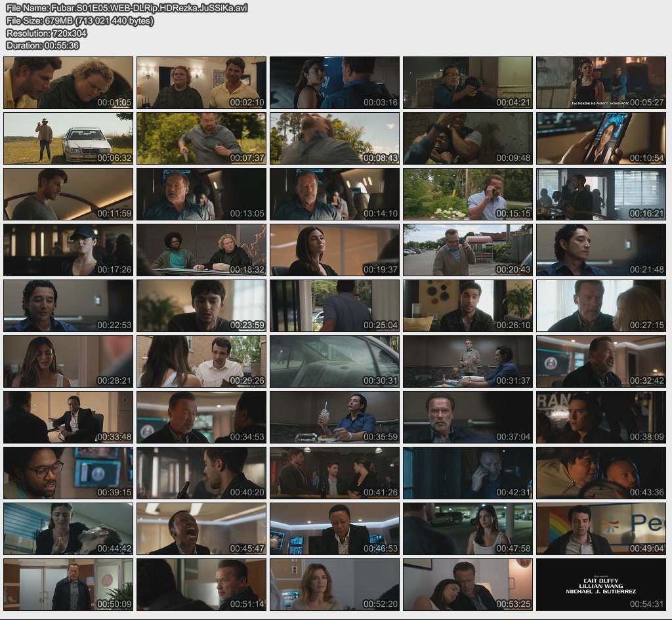Open the thumbnail stamped 00:33:48
The width and height of the screenshot is (672, 620).
tap(68, 417)
